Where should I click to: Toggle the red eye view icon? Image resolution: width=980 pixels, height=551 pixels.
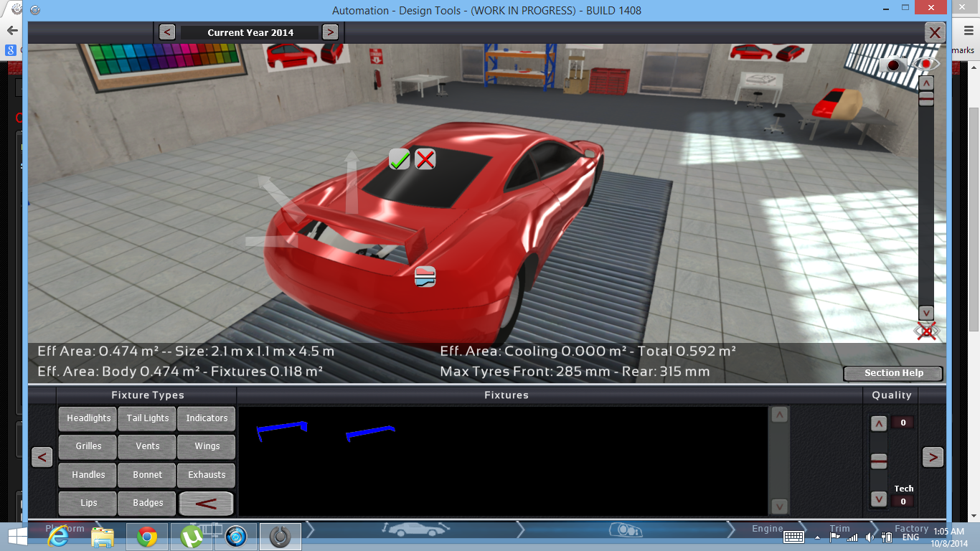tap(927, 64)
